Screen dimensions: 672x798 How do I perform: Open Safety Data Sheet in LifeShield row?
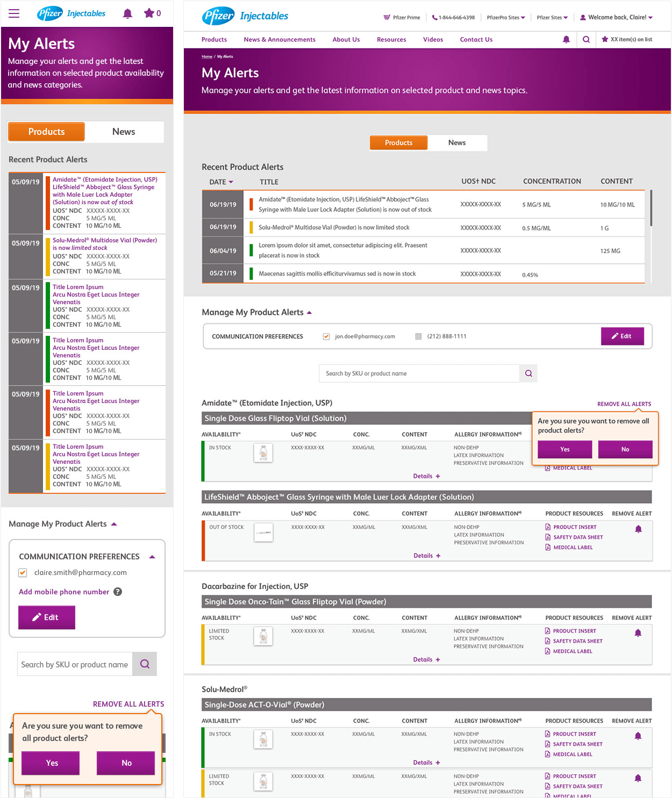(574, 537)
